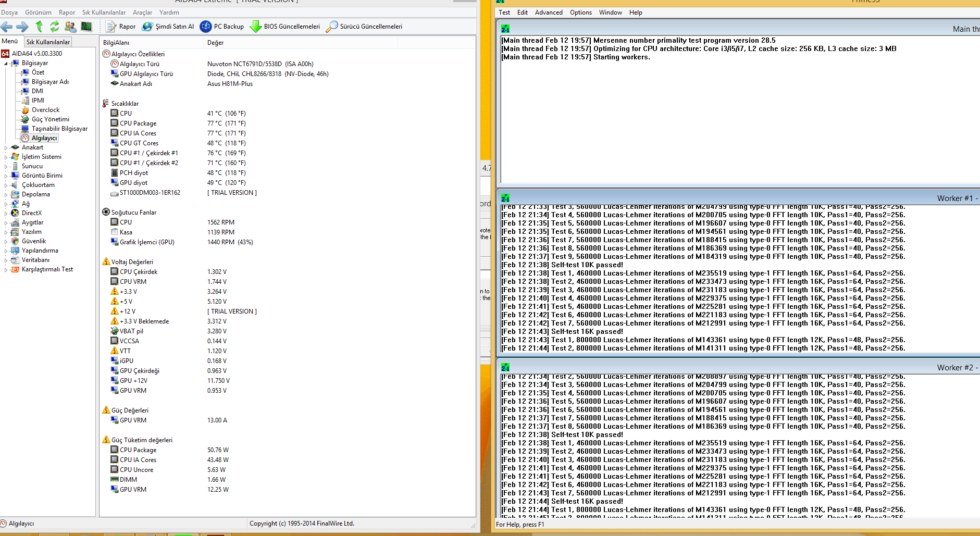Open Rapor menu in AIDA64 menu bar
The height and width of the screenshot is (536, 980).
67,13
